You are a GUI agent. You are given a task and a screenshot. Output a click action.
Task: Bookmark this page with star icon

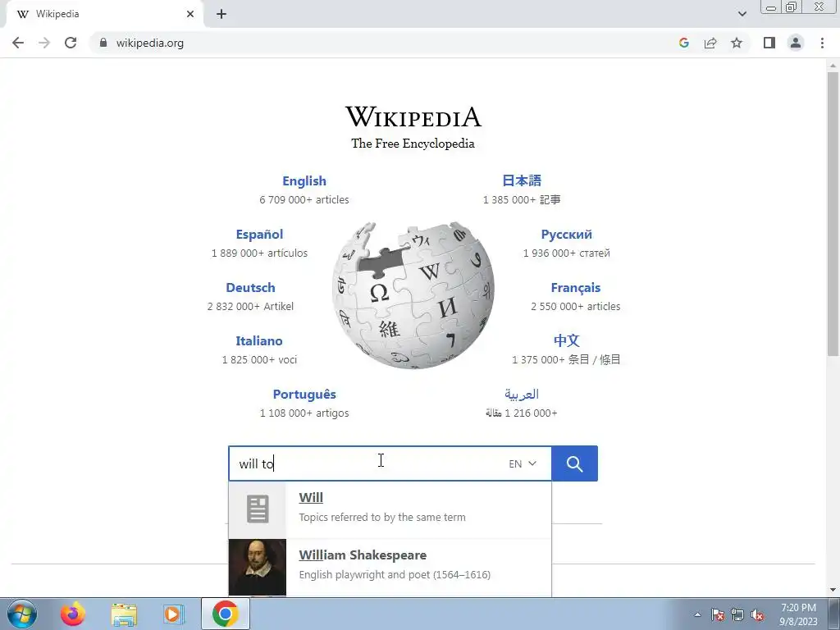[737, 43]
